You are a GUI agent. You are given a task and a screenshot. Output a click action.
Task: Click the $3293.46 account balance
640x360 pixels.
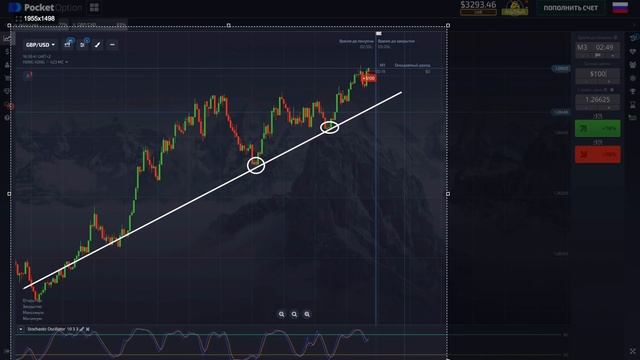478,5
